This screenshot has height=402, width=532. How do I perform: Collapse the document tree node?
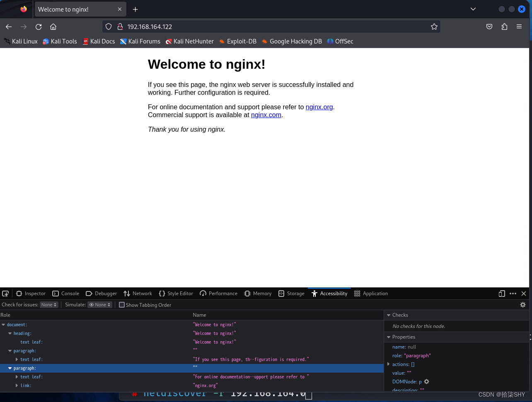pos(3,325)
